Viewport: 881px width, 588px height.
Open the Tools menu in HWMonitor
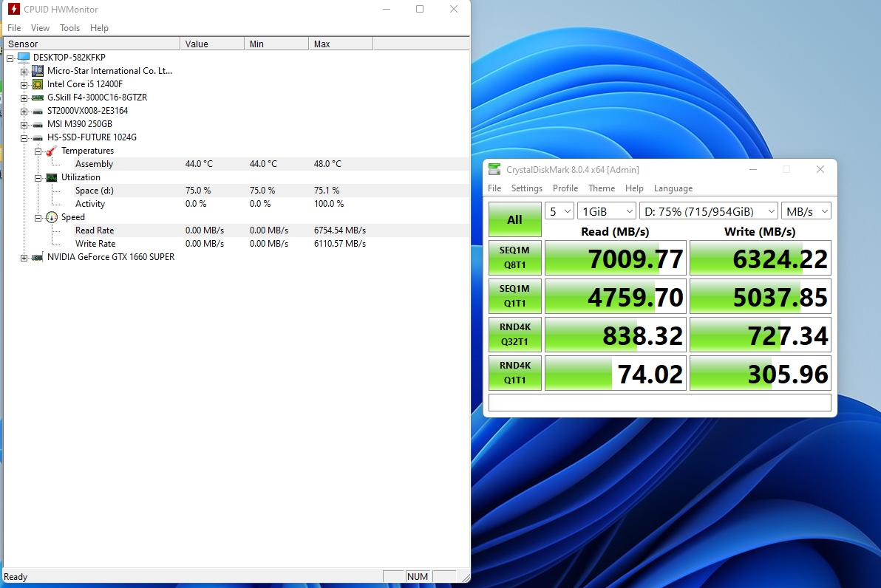click(69, 28)
